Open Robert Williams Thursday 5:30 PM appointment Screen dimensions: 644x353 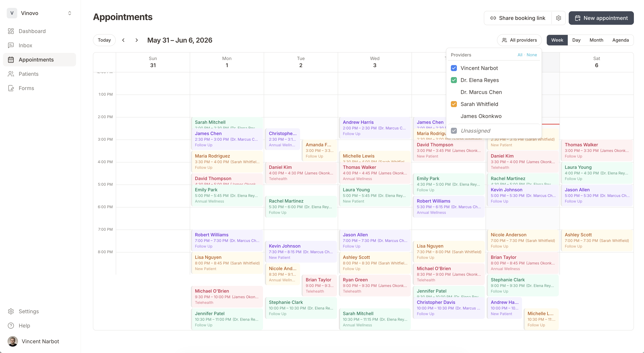pos(449,207)
